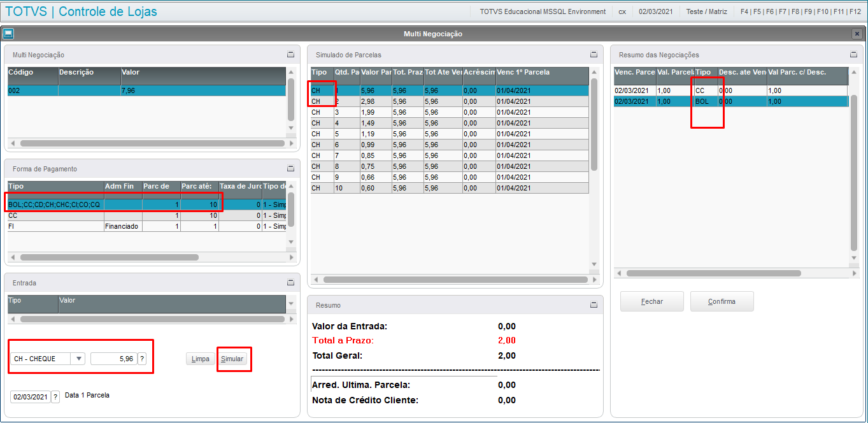
Task: Click the TOTVS Educacional MSSQL Environment label
Action: pos(543,11)
